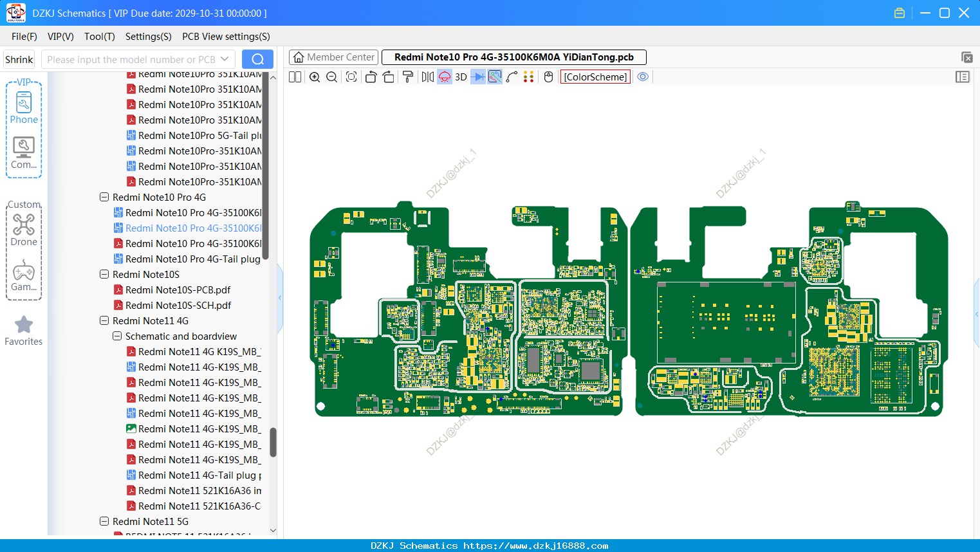Click the Shrink button
Image resolution: width=980 pixels, height=552 pixels.
(19, 59)
